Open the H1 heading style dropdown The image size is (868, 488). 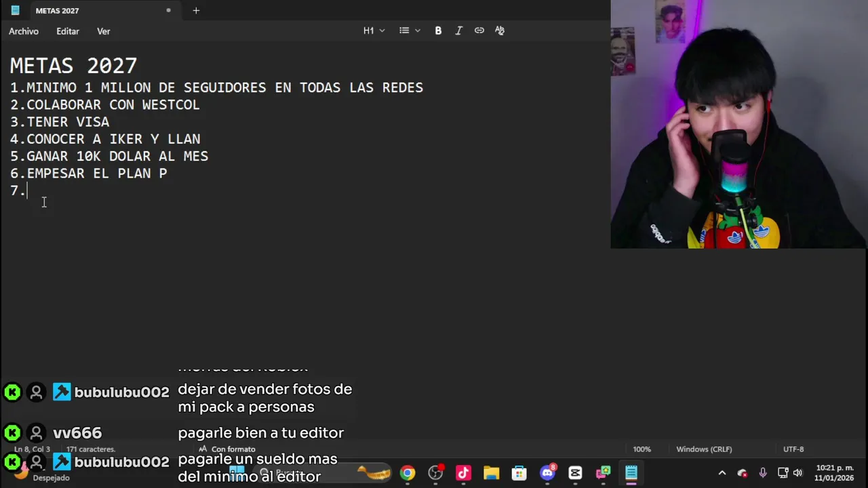pos(374,30)
